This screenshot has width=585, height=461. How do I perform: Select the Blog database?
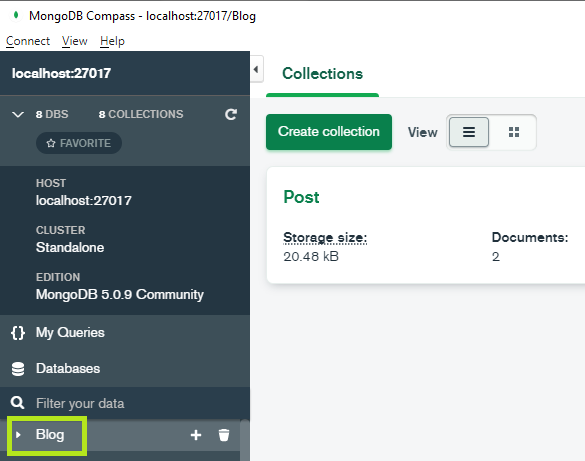point(50,435)
